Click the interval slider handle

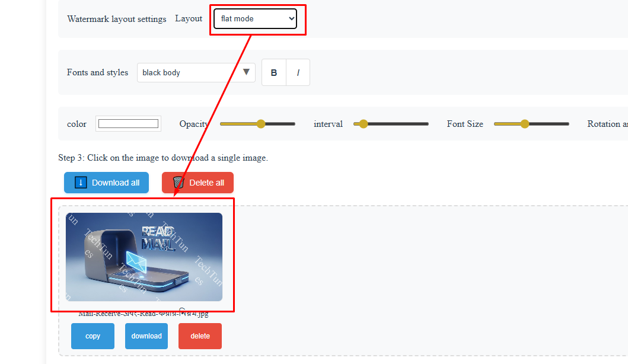364,124
